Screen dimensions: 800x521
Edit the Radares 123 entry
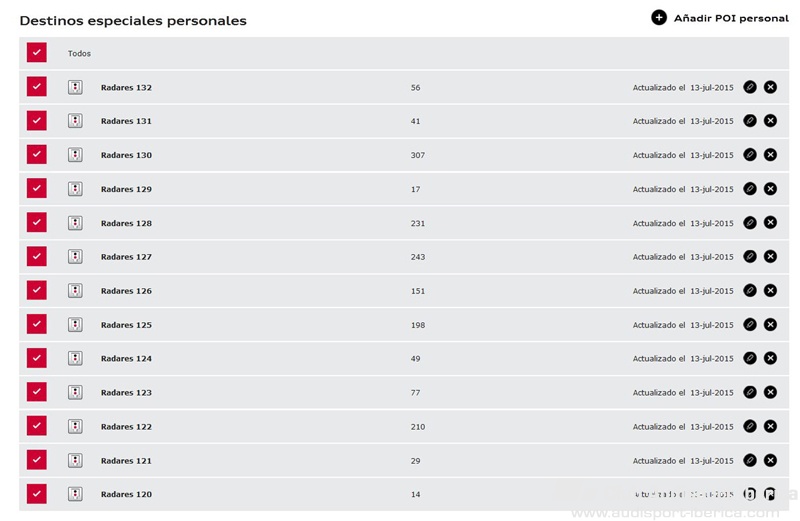point(749,392)
